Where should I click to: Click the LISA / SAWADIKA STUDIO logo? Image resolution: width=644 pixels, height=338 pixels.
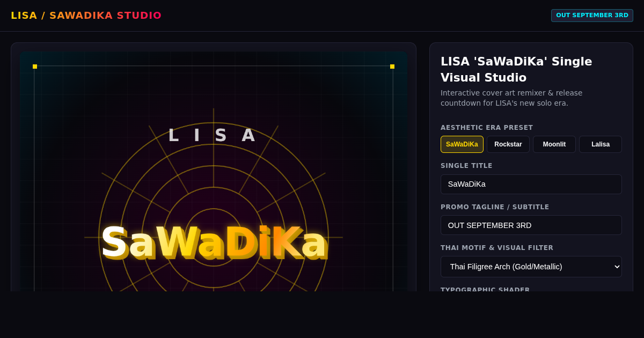86,16
